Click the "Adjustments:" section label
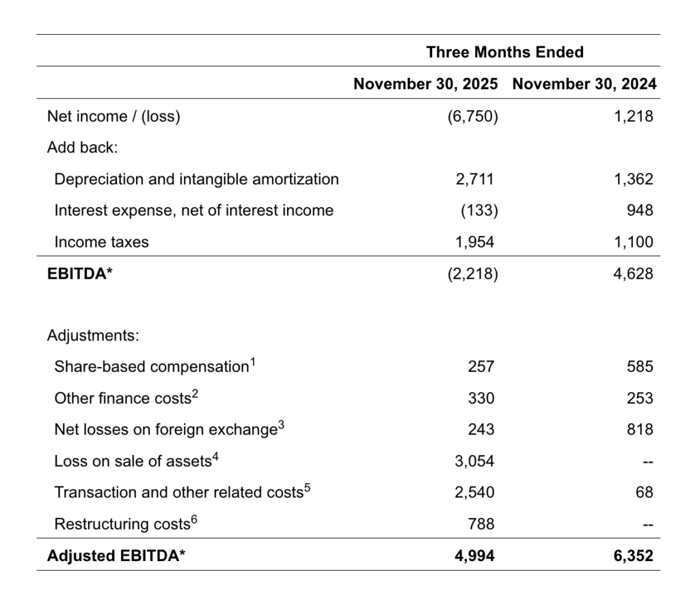The width and height of the screenshot is (700, 600). tap(93, 336)
